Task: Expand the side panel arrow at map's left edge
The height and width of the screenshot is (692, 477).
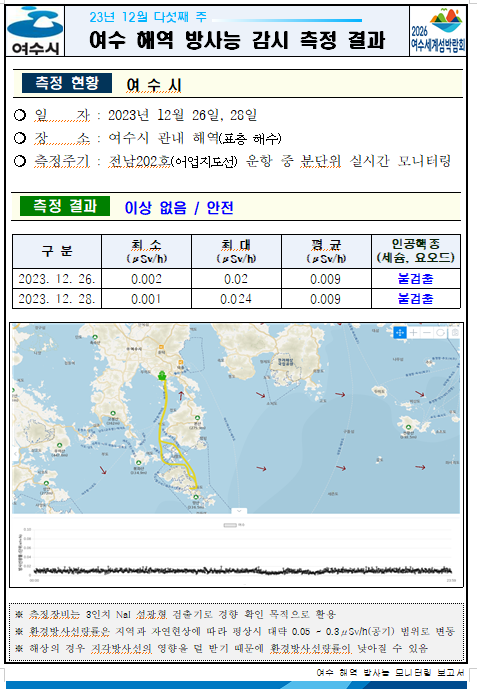Action: [x=15, y=453]
